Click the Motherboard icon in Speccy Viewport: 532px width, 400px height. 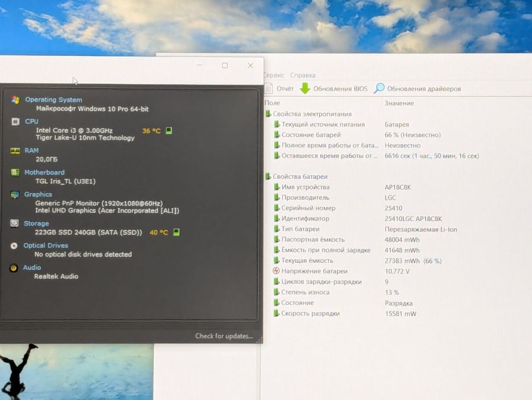(x=15, y=173)
